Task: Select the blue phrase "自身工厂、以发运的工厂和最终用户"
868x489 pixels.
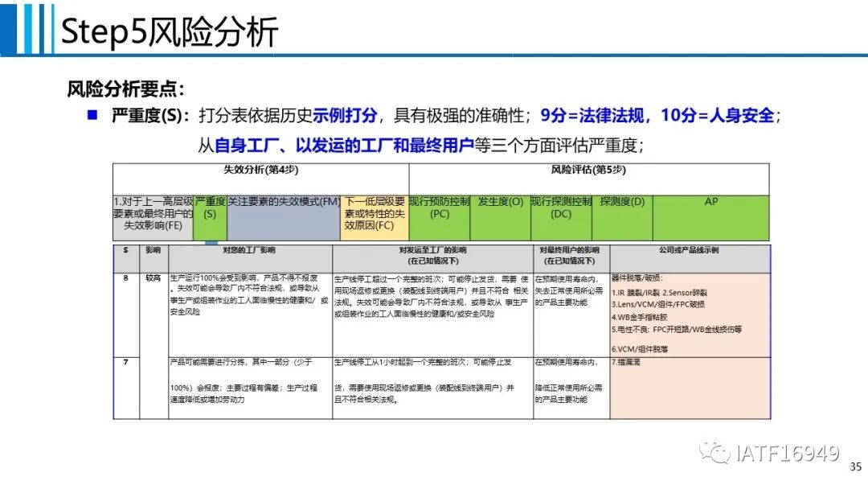Action: [344, 146]
